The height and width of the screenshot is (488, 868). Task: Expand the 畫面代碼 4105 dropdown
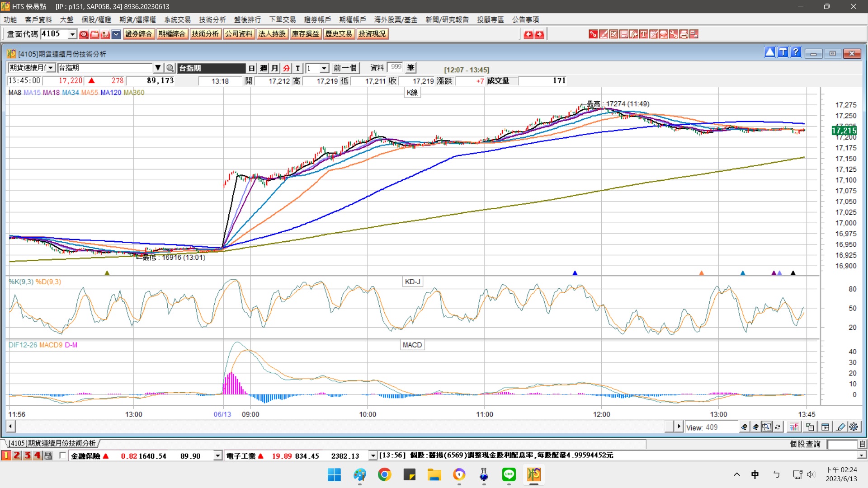(72, 34)
